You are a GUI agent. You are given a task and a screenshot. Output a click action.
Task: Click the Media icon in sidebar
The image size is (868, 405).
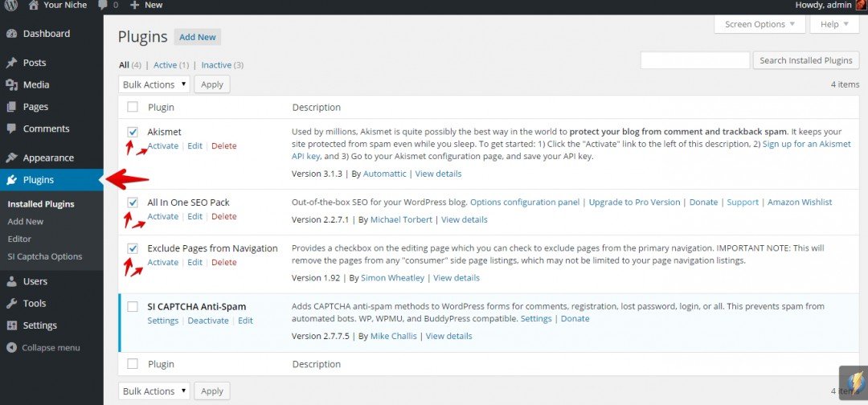point(11,84)
